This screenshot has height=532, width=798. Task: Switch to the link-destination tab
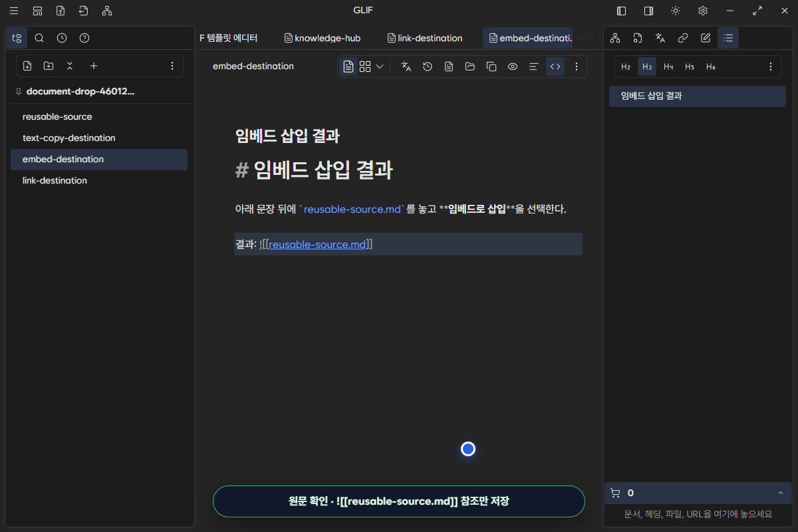[425, 38]
